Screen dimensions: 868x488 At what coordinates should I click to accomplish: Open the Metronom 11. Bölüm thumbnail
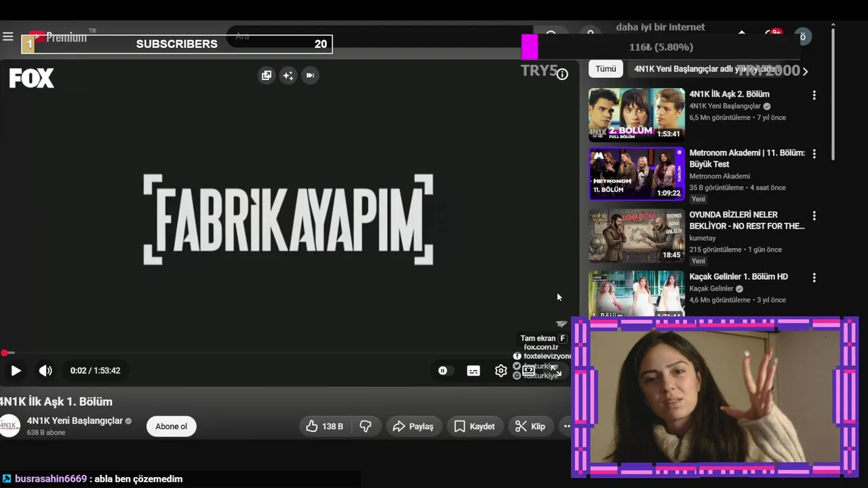point(637,174)
